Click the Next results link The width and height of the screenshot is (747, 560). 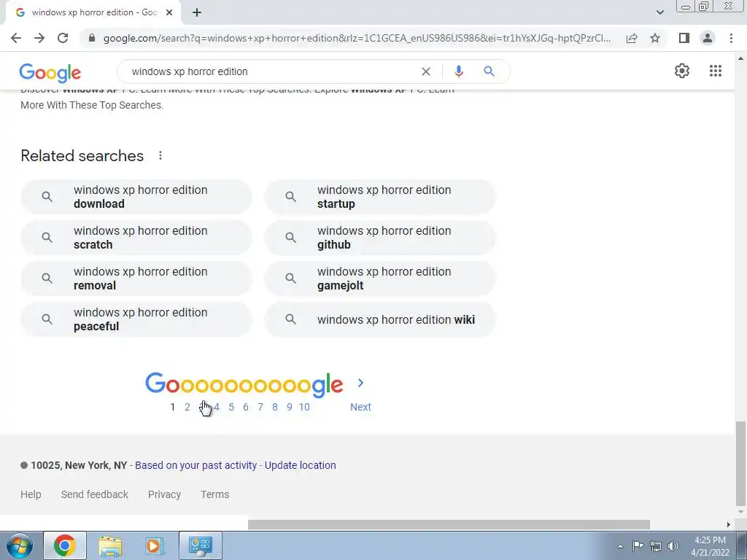tap(360, 407)
